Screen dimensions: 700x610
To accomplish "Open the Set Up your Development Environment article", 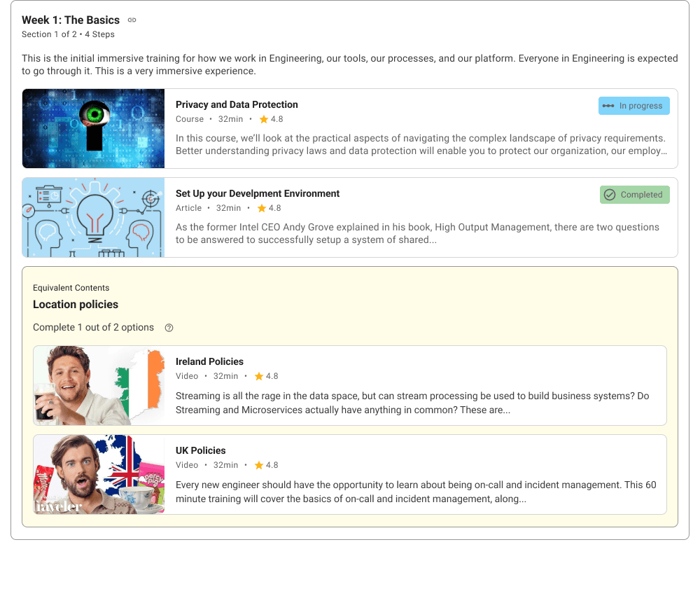I will [258, 193].
